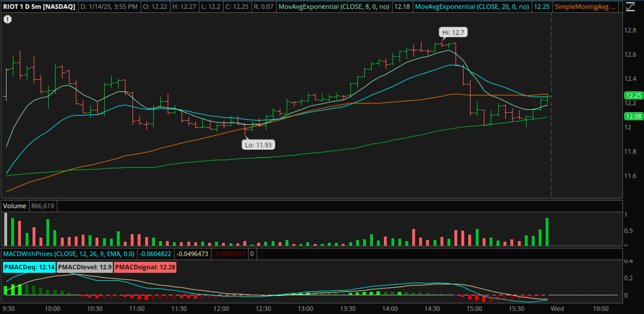Image resolution: width=644 pixels, height=314 pixels.
Task: Click the D: 1/14/25, 3:55 PM date field
Action: point(109,7)
